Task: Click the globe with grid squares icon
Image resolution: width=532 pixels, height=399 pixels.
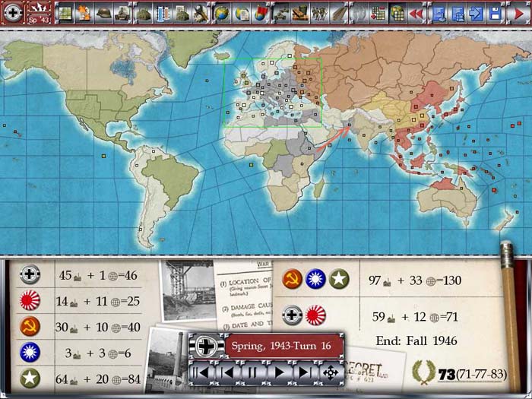Action: [397, 13]
